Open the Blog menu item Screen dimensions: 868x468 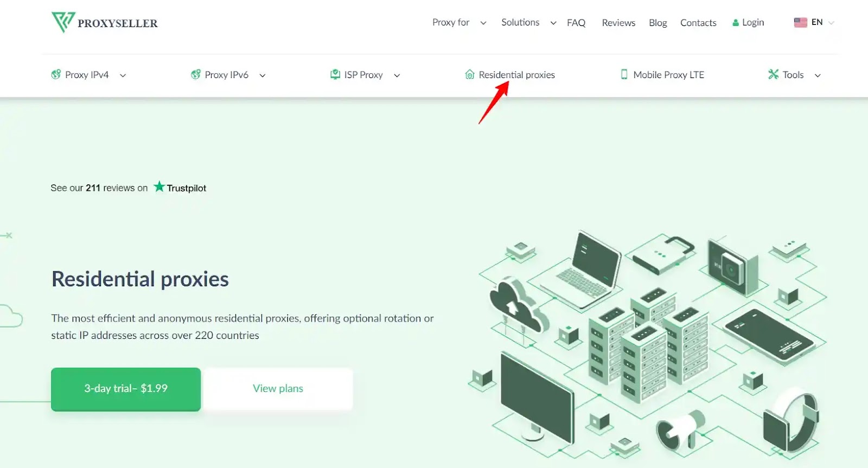point(658,23)
